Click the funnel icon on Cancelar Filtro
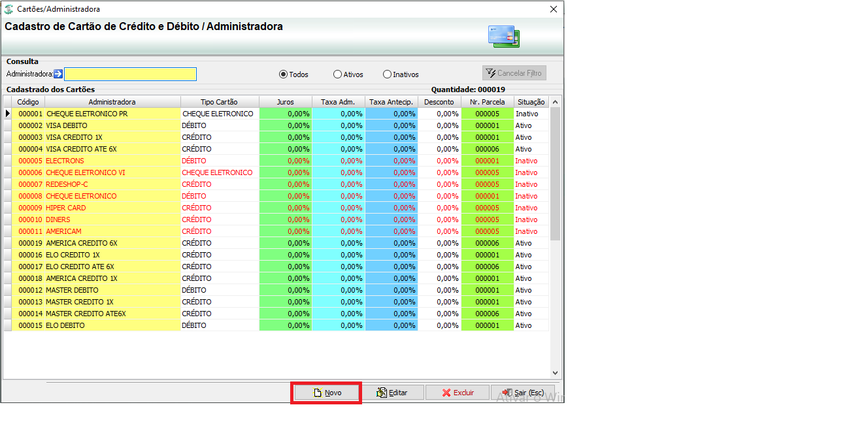868x439 pixels. 490,73
